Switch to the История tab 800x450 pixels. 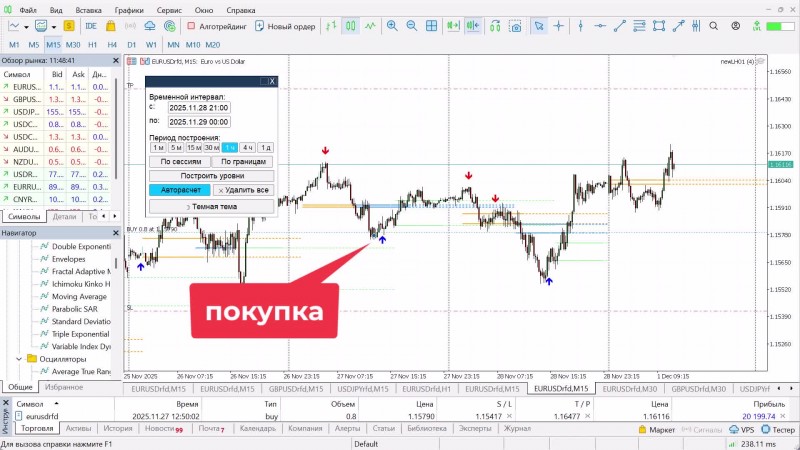[117, 429]
